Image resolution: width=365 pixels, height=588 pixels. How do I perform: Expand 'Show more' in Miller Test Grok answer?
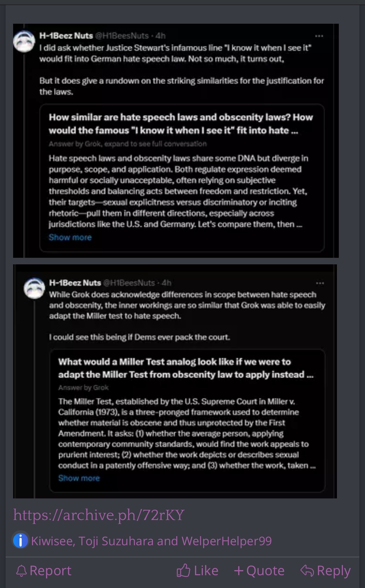[x=79, y=478]
